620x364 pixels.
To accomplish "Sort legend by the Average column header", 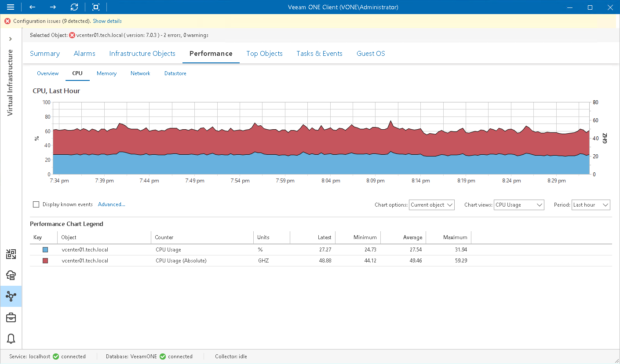I will point(412,237).
